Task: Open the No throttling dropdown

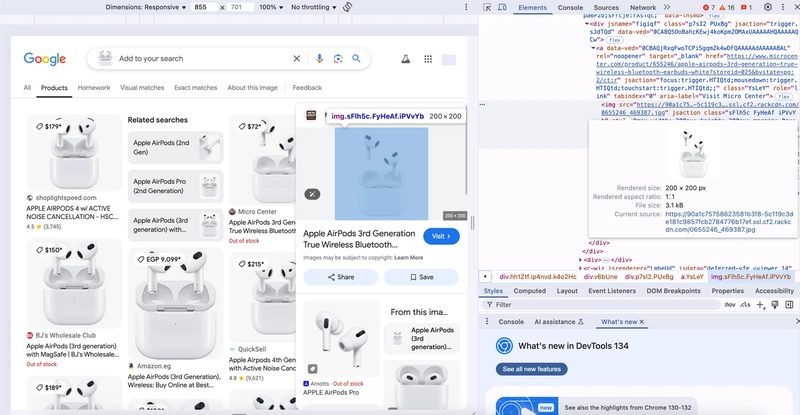Action: [x=314, y=7]
